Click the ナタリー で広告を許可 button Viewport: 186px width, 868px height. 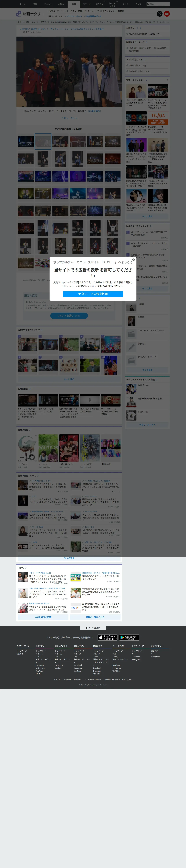[93, 294]
